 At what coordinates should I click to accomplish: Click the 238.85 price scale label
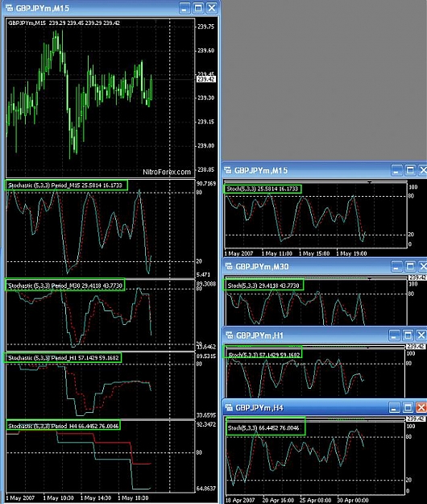click(x=205, y=169)
